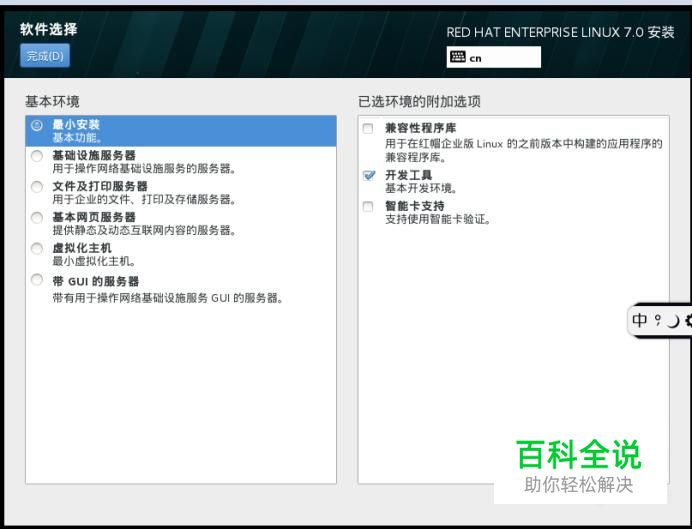
Task: Toggle the moon icon on the IME bar
Action: [673, 321]
